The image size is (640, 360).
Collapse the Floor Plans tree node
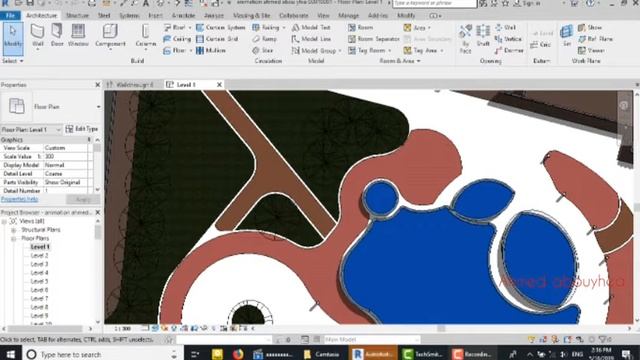pos(13,238)
